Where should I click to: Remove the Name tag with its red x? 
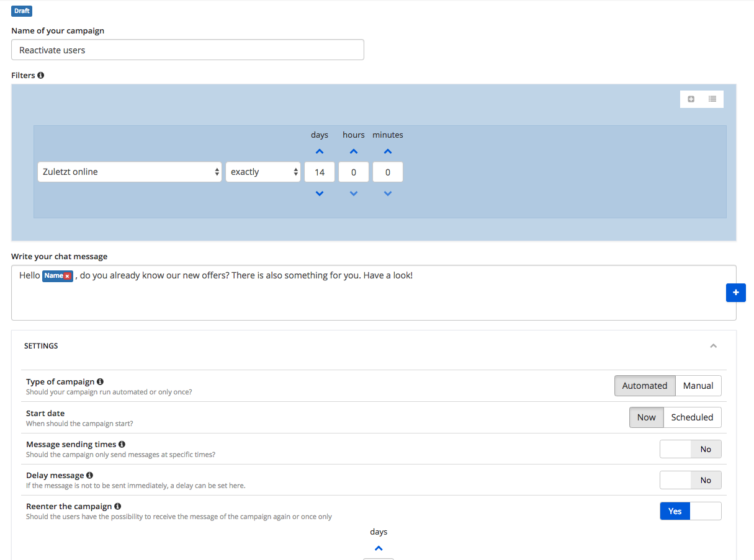67,276
